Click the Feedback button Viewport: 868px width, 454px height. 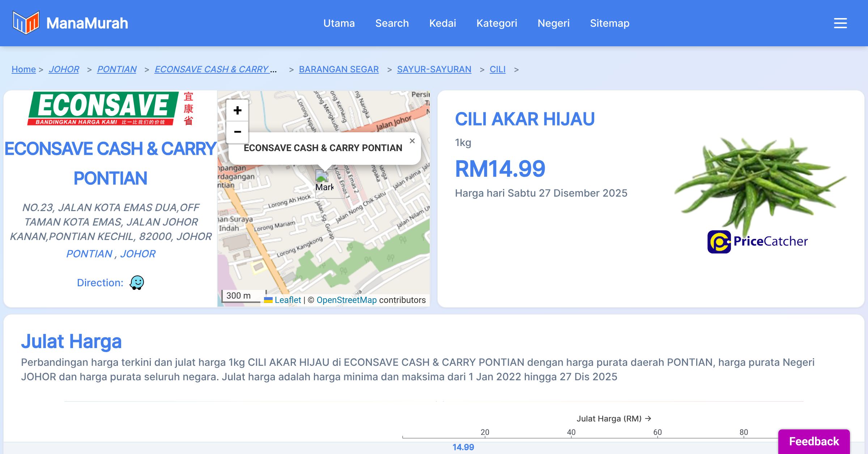click(x=814, y=441)
